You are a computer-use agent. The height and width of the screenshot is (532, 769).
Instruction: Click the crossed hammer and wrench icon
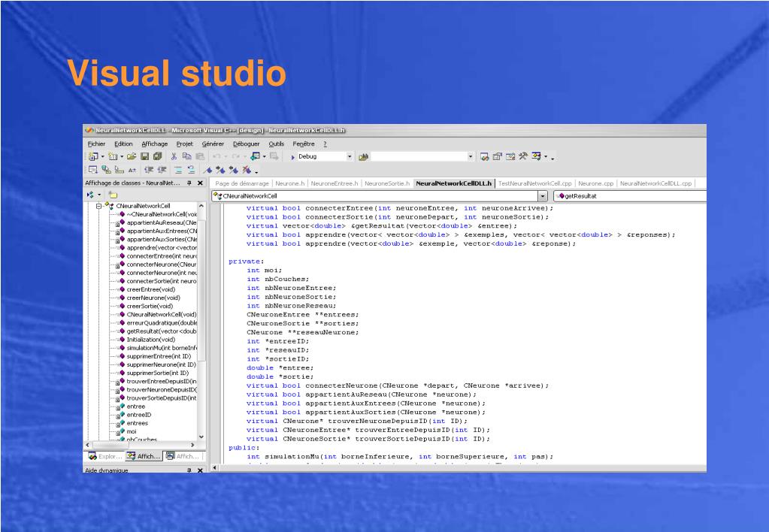pos(523,156)
